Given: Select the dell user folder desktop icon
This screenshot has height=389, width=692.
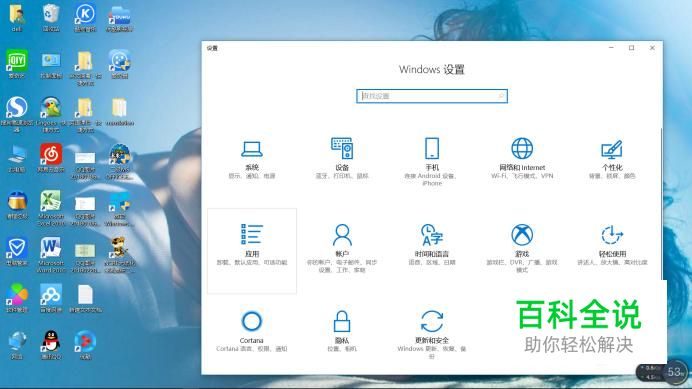Looking at the screenshot, I should coord(17,18).
